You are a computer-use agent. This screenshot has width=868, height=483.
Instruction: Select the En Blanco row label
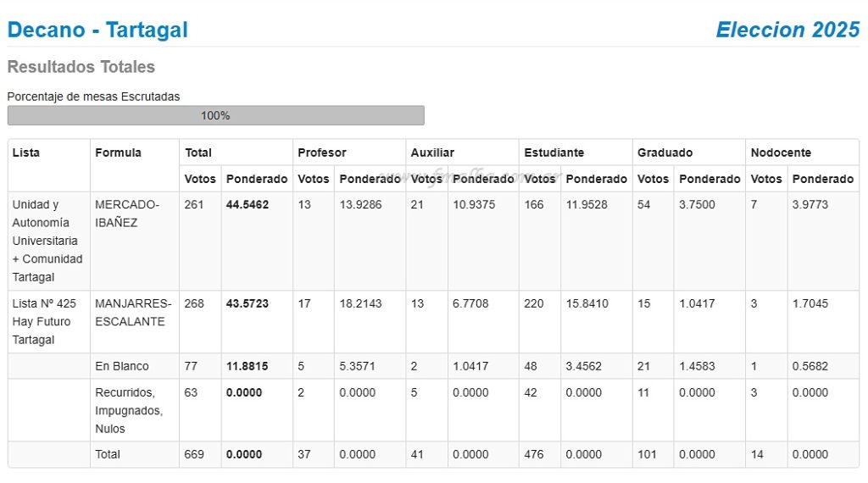tap(121, 366)
